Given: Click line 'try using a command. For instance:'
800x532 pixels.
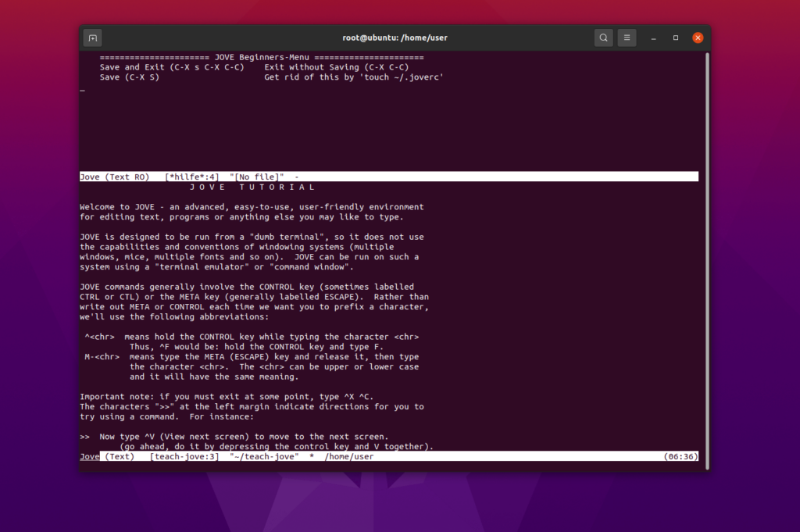Looking at the screenshot, I should 166,416.
